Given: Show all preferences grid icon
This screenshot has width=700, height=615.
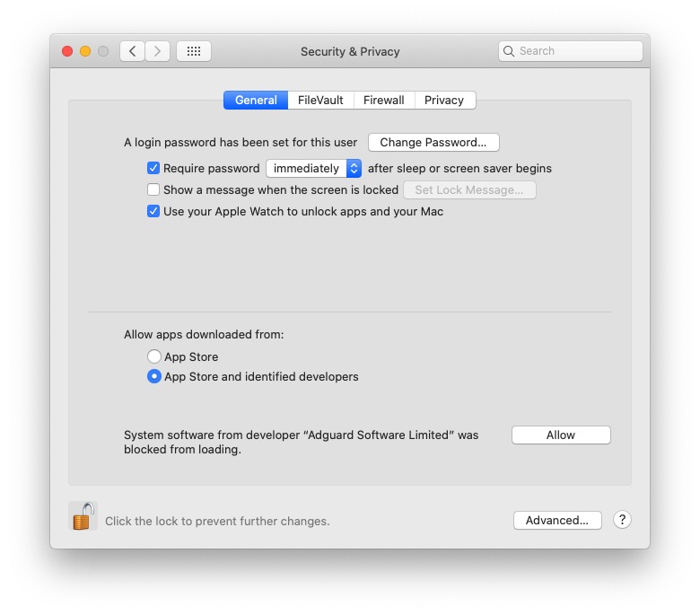Looking at the screenshot, I should click(x=194, y=51).
